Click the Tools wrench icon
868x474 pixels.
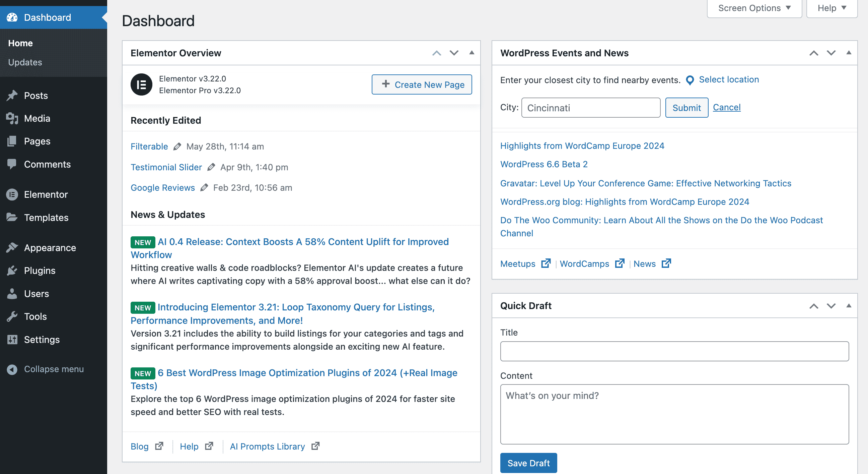click(12, 316)
